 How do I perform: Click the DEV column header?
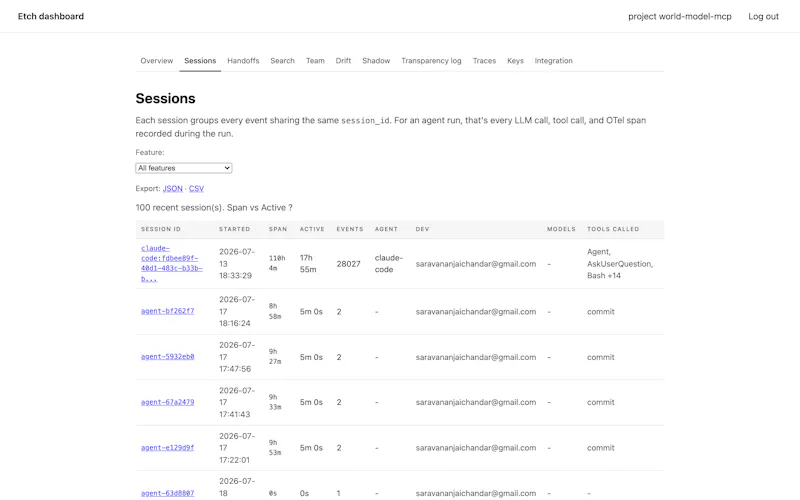point(422,229)
